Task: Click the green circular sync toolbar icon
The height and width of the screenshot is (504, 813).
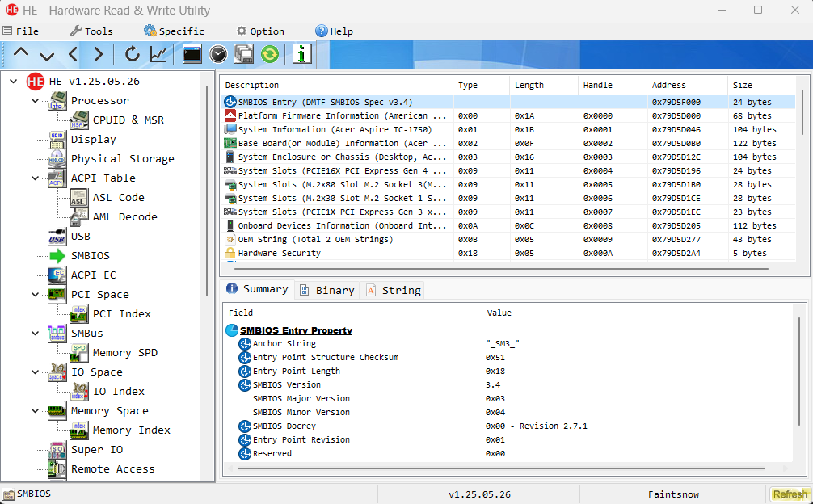Action: (269, 54)
